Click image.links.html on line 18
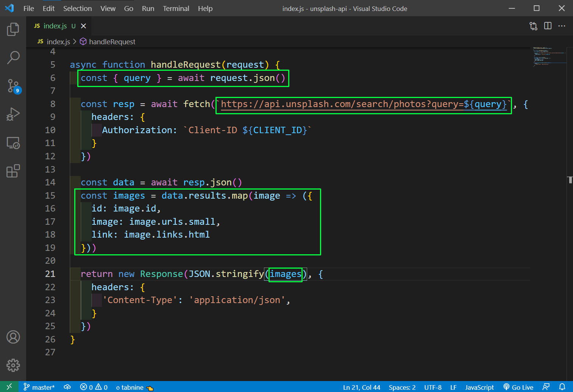Screen dimensions: 573x392 (167, 235)
